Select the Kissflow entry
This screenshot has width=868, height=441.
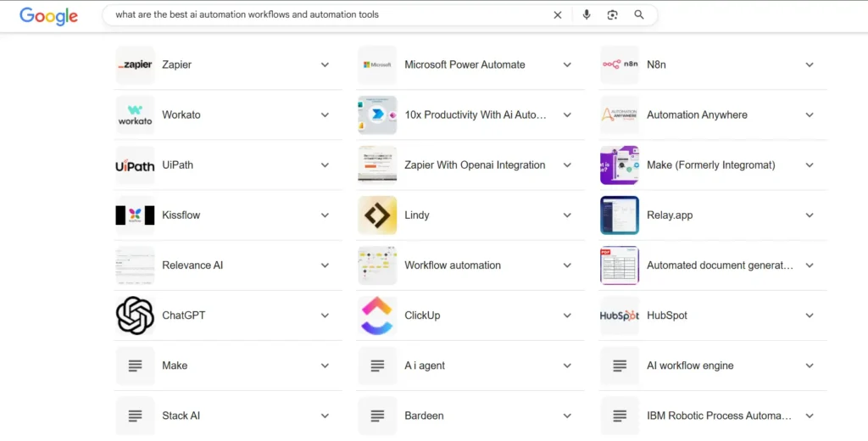pos(181,215)
